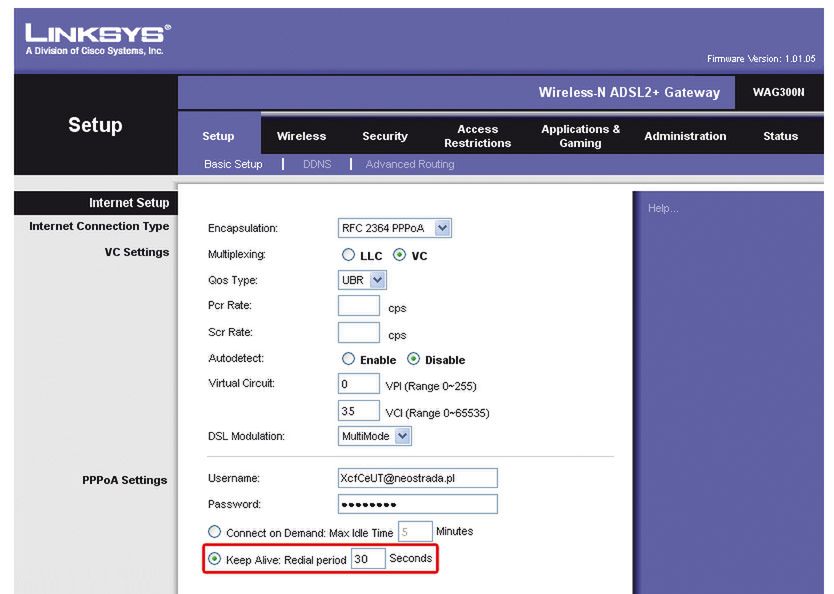Viewport: 834px width, 594px height.
Task: Click the Internet Connection Type label
Action: coord(99,227)
